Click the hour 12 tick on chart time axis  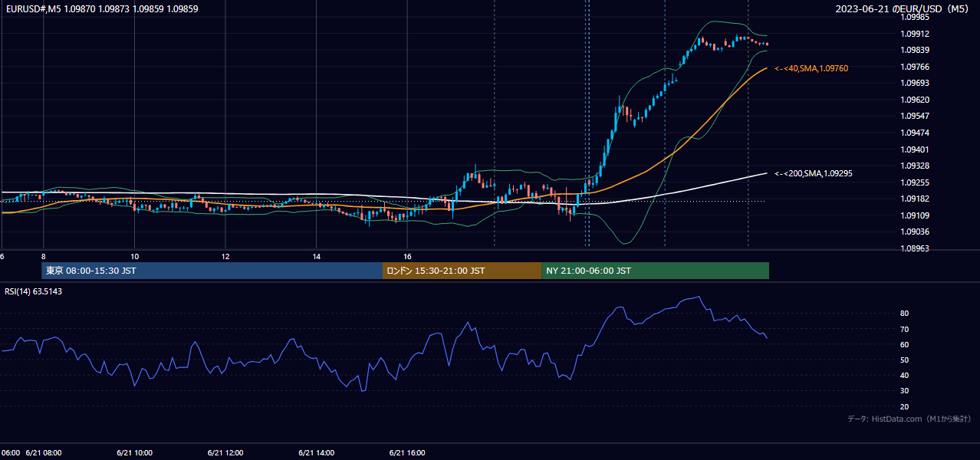coord(225,256)
